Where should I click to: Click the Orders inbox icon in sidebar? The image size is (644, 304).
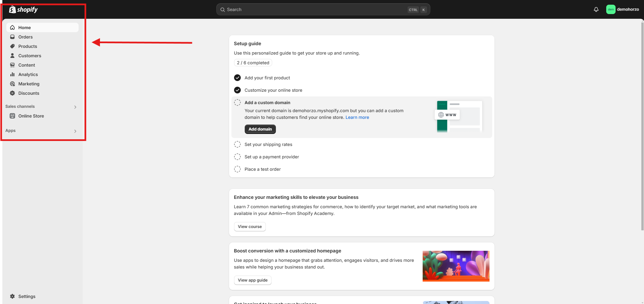12,37
